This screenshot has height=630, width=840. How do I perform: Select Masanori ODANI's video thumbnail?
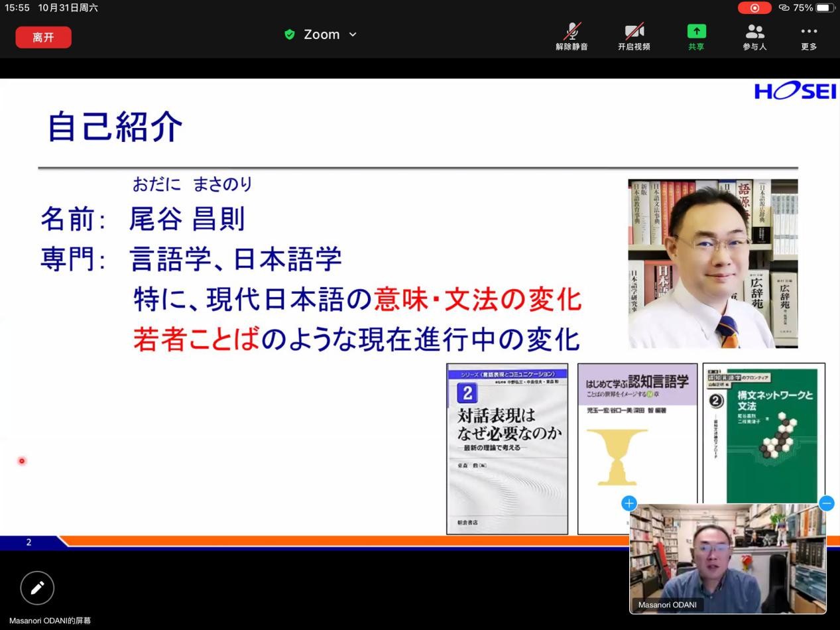tap(727, 558)
